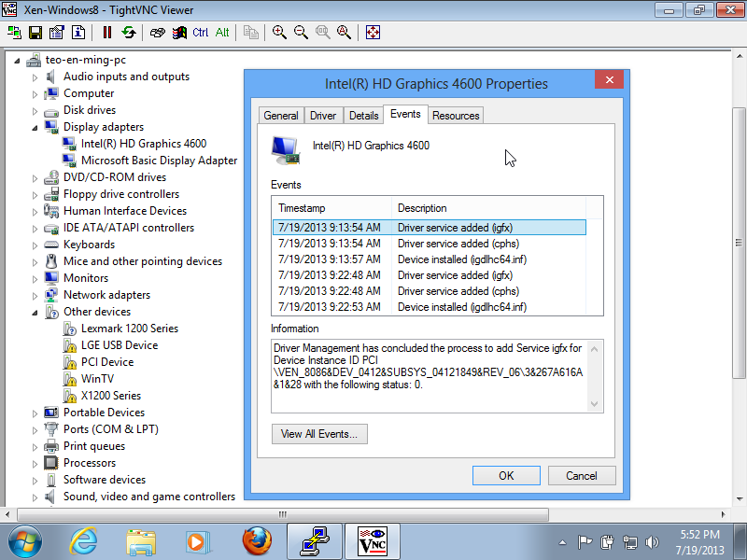Click the Zoom out magnifier icon
Viewport: 747px width, 560px height.
(301, 33)
